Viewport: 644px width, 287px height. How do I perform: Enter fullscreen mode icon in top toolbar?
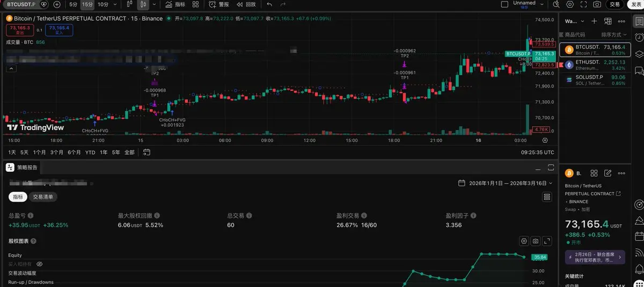pyautogui.click(x=583, y=4)
